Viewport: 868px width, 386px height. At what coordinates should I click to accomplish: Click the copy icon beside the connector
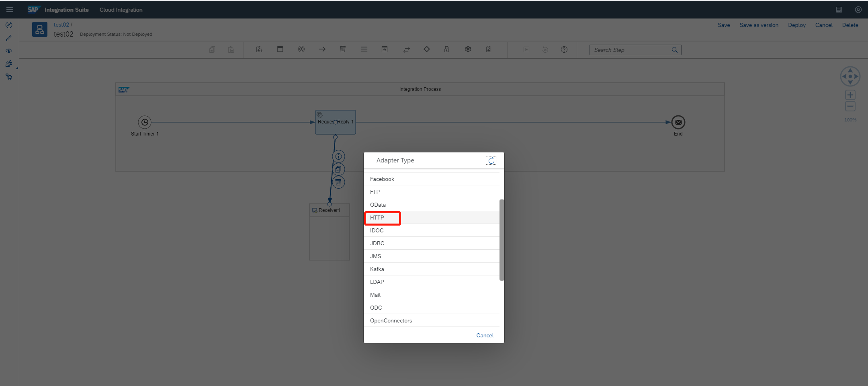(x=339, y=169)
